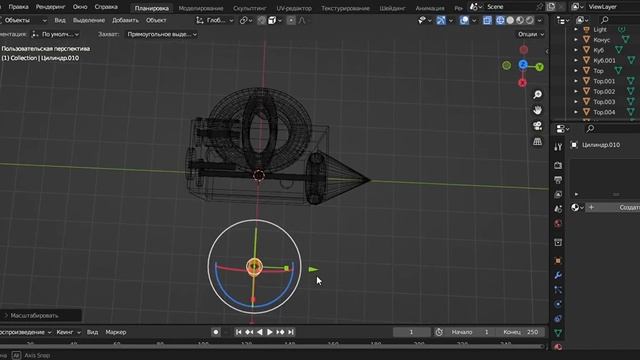640x360 pixels.
Task: Switch perspective/orthographic with grid icon
Action: (538, 142)
